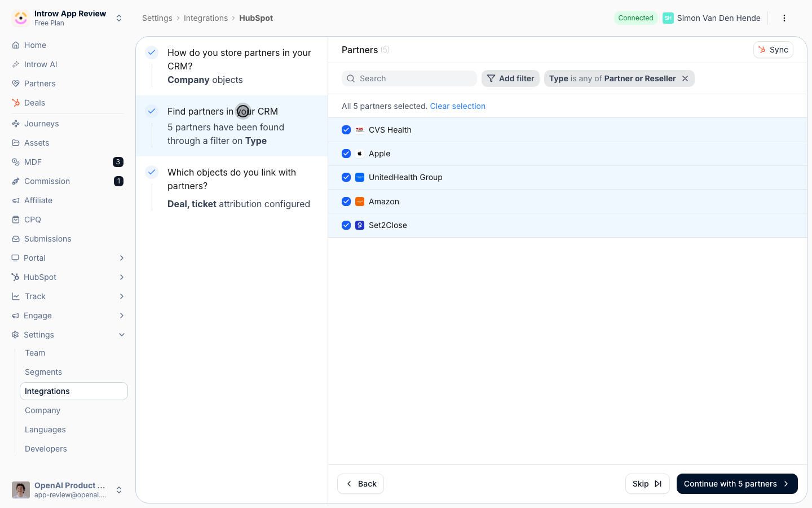
Task: Open Company settings page
Action: (x=74, y=410)
